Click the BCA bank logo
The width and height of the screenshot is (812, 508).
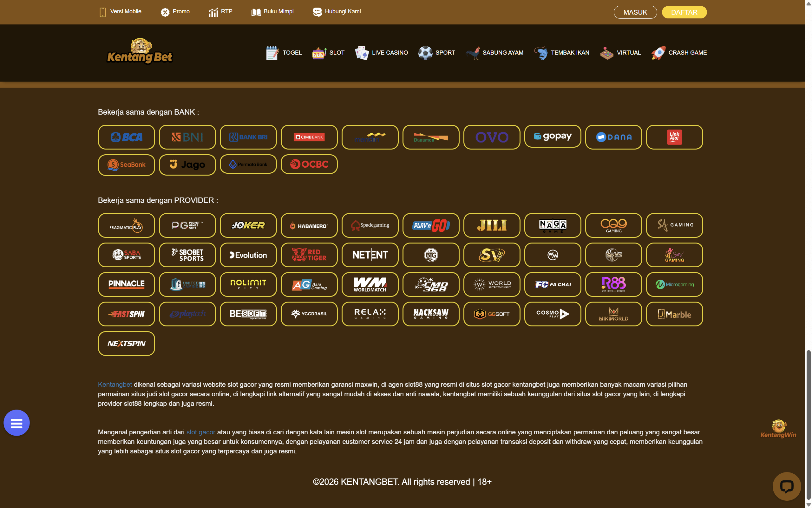click(127, 137)
